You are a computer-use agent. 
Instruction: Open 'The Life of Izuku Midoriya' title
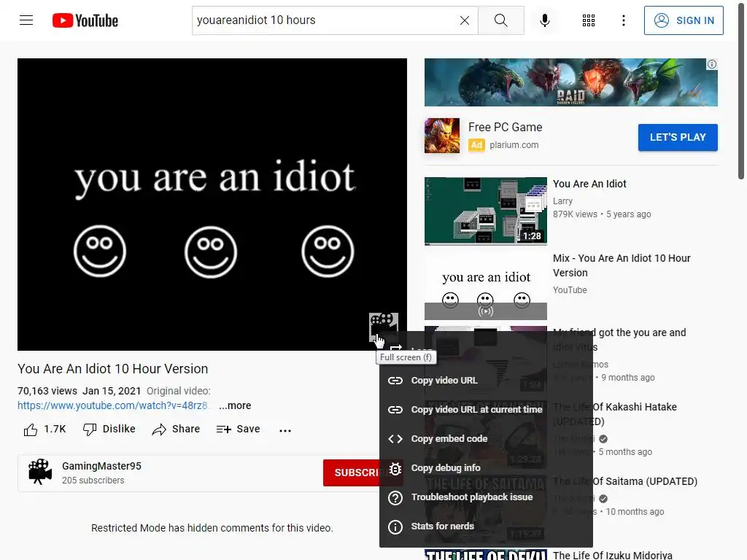[x=612, y=555]
